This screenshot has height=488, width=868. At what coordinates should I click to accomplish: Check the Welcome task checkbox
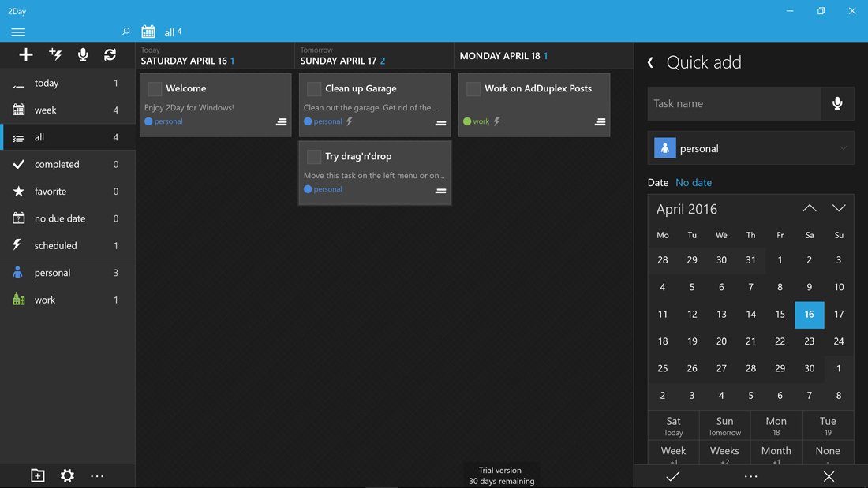point(155,89)
